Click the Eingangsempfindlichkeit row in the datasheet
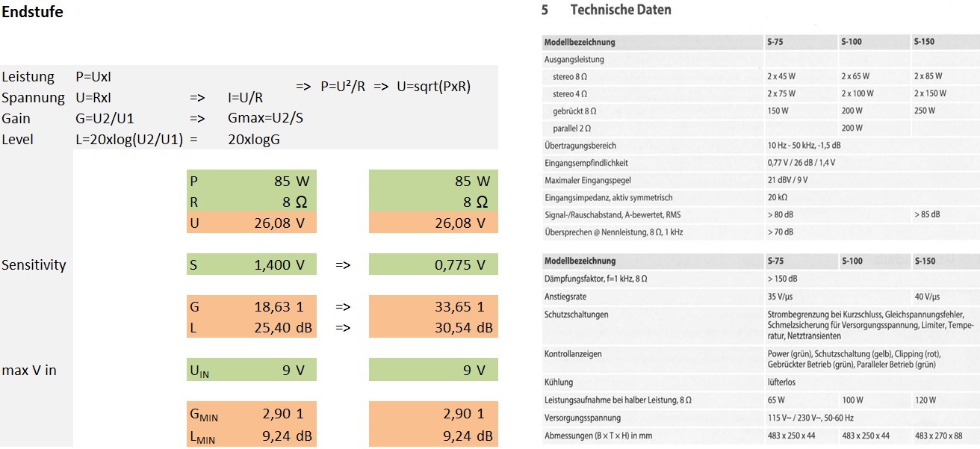 pyautogui.click(x=586, y=163)
